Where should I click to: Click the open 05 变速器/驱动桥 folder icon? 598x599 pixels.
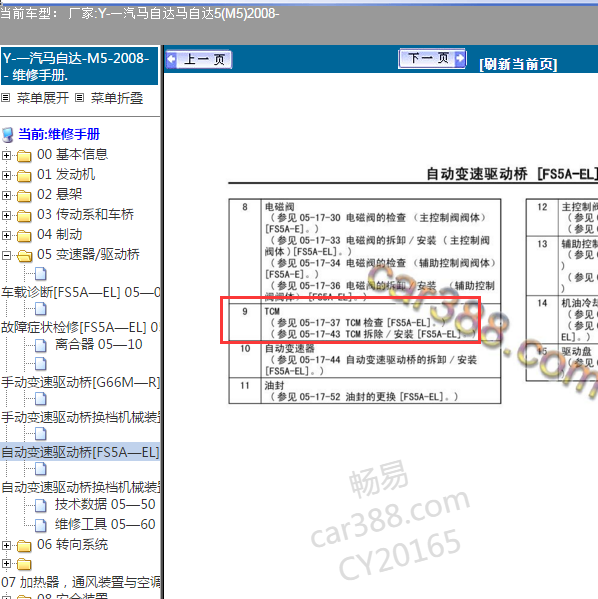pyautogui.click(x=24, y=256)
